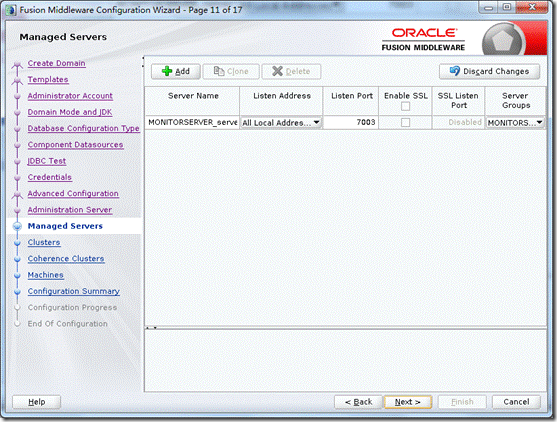
Task: Click the Machines step bullet icon
Action: tap(17, 275)
